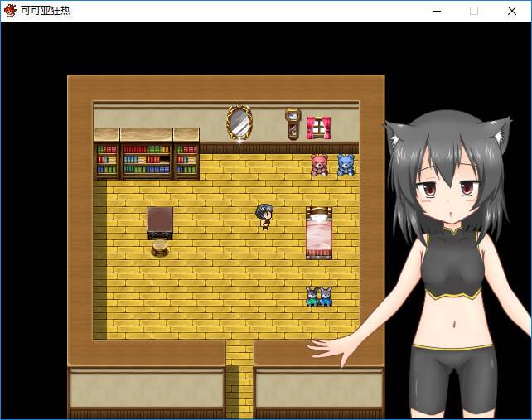Click the leftmost narrow bookshelf

click(x=107, y=159)
